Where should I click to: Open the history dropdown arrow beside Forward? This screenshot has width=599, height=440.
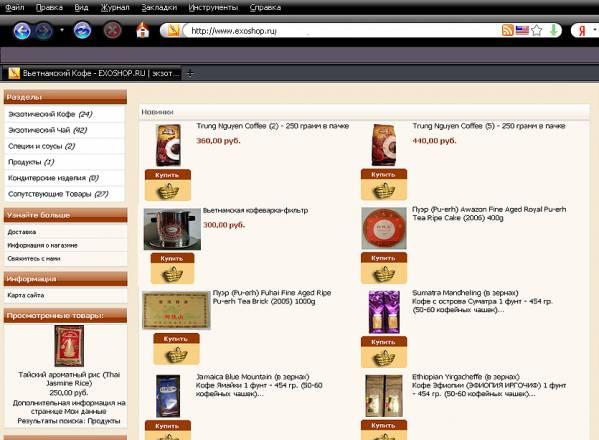click(62, 30)
